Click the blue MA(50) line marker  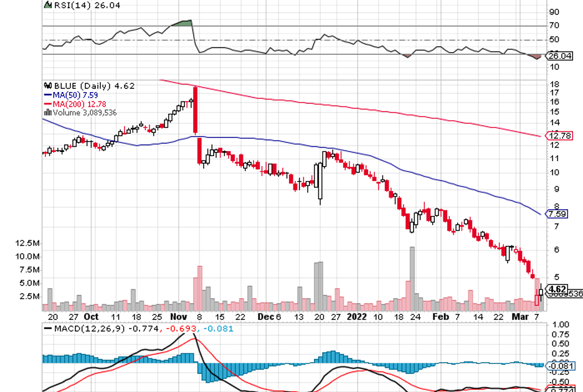tap(47, 95)
